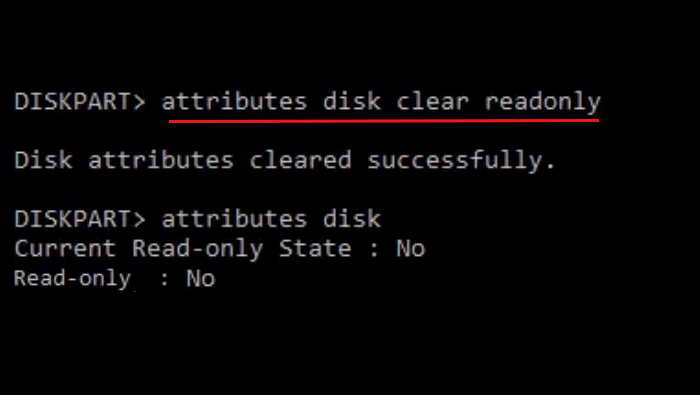Click the "Read-only" label on the last line

pos(72,279)
